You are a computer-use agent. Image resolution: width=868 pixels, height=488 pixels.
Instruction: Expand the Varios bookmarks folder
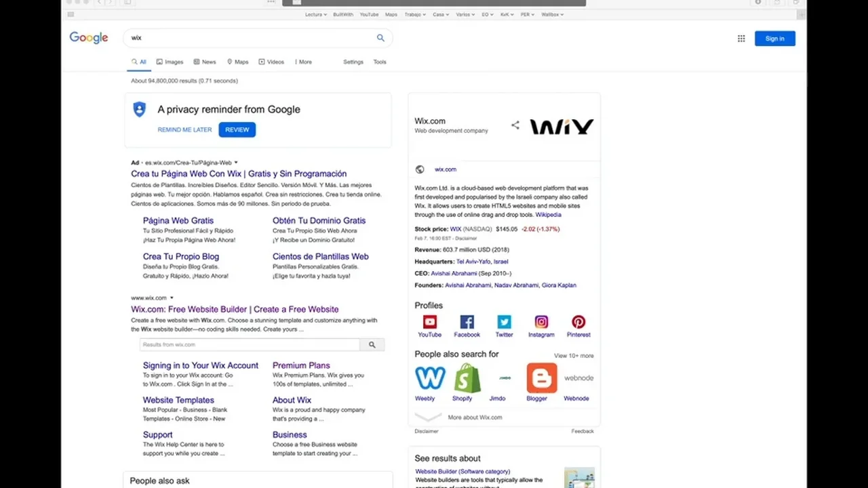pyautogui.click(x=465, y=14)
